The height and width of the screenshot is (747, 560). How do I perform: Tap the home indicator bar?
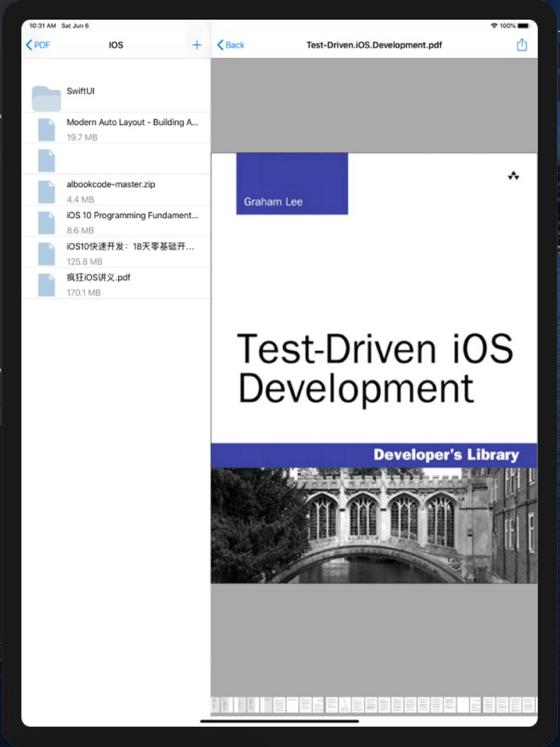[279, 721]
